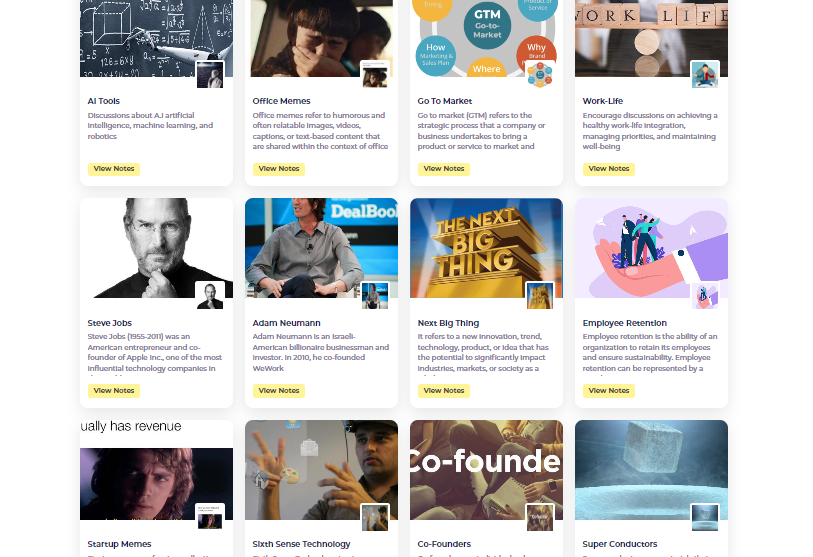Click the Startup Memes card title

119,544
